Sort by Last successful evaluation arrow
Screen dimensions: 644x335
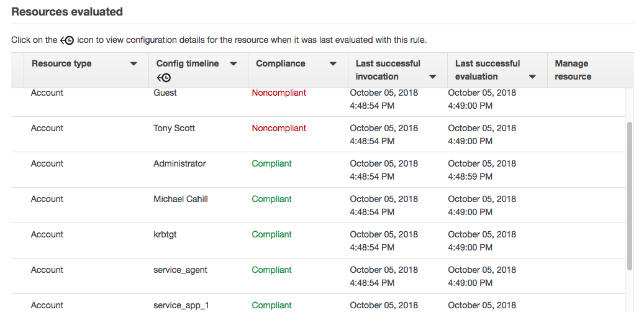click(532, 77)
